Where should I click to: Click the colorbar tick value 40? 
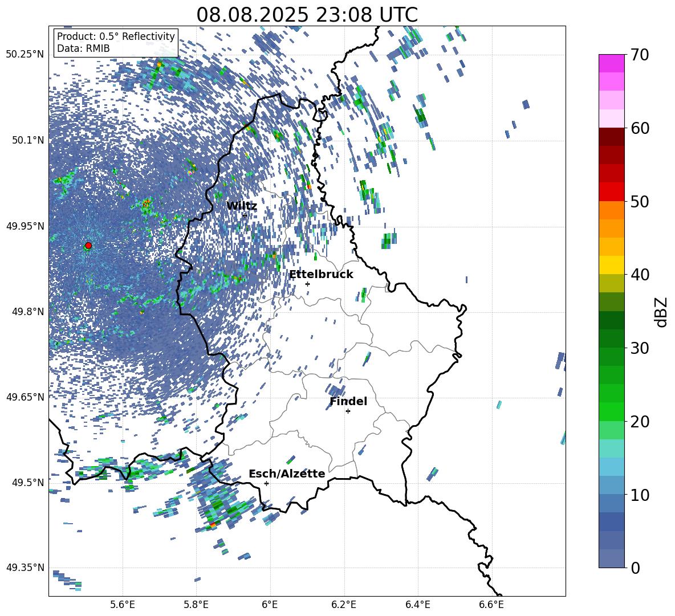(640, 275)
